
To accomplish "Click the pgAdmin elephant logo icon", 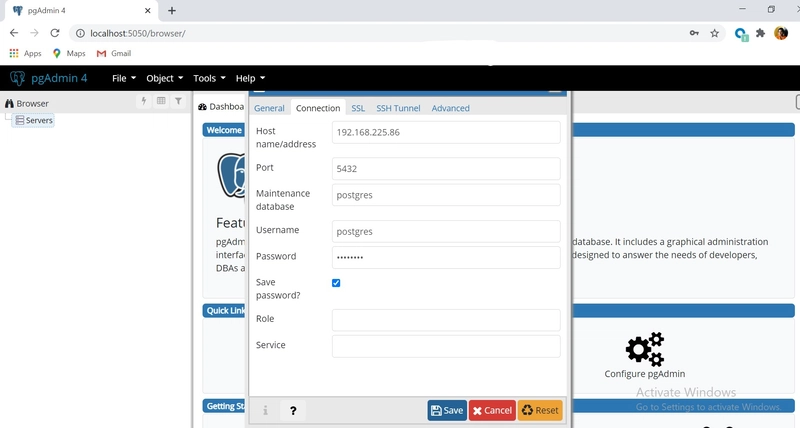I will (17, 78).
